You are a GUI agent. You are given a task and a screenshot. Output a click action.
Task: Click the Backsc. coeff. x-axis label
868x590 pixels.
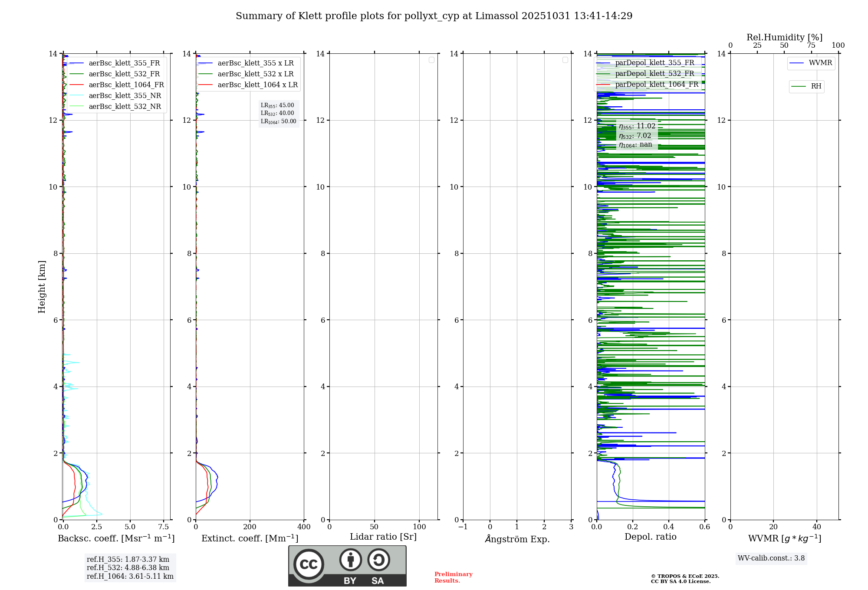pos(116,538)
